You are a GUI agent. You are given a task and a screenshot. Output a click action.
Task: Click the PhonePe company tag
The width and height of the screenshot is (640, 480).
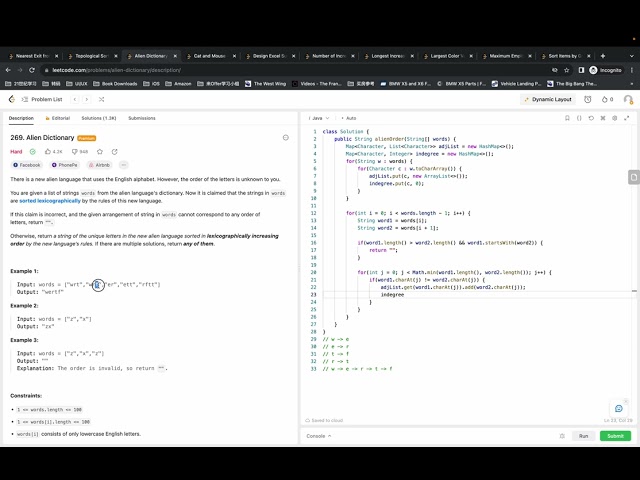tap(64, 165)
